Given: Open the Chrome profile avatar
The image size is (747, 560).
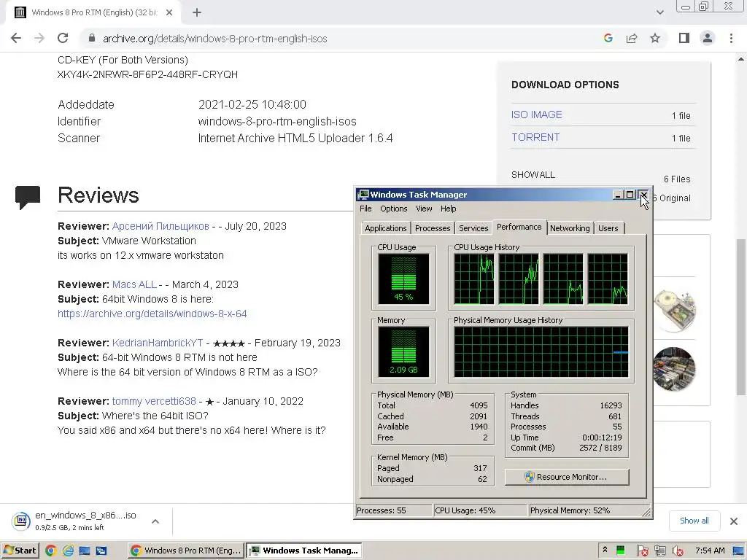Looking at the screenshot, I should [708, 38].
